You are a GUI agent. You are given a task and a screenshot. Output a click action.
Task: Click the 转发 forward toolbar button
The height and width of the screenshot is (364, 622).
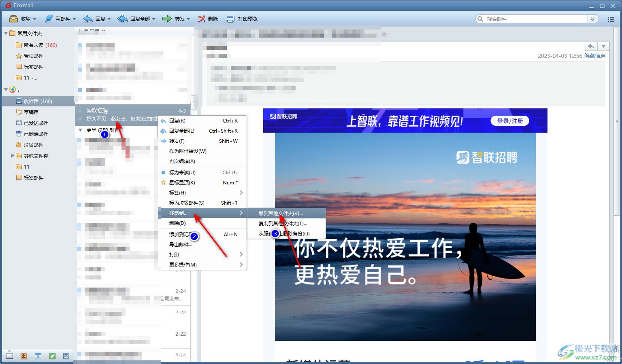coord(173,19)
